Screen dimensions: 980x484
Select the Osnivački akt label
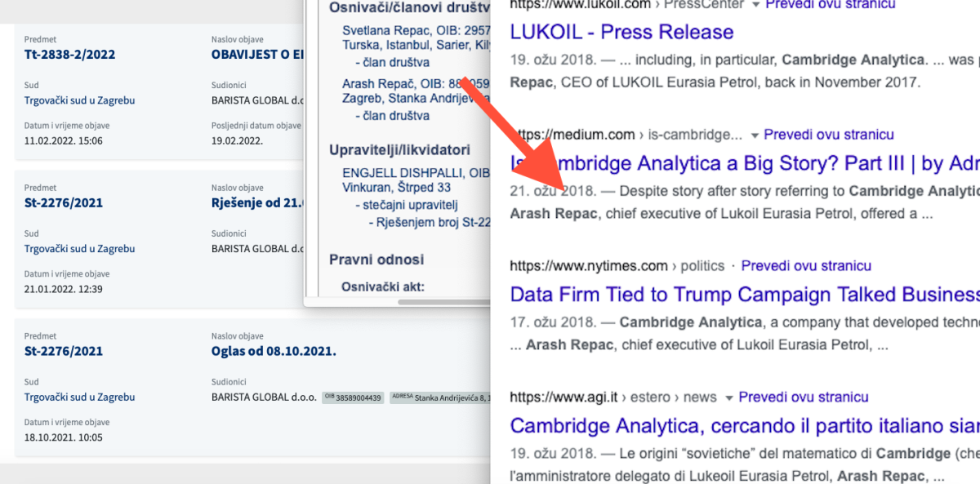tap(384, 286)
